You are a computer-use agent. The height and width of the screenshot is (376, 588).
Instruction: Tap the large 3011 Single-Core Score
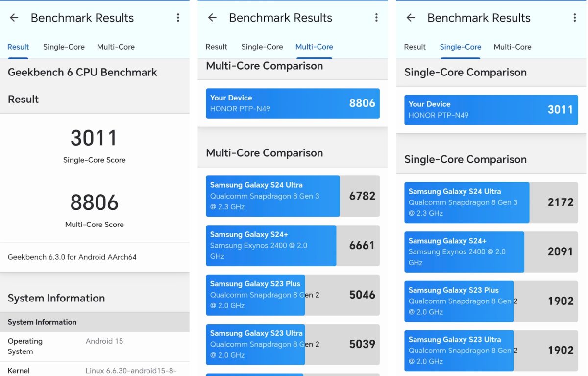pyautogui.click(x=94, y=139)
